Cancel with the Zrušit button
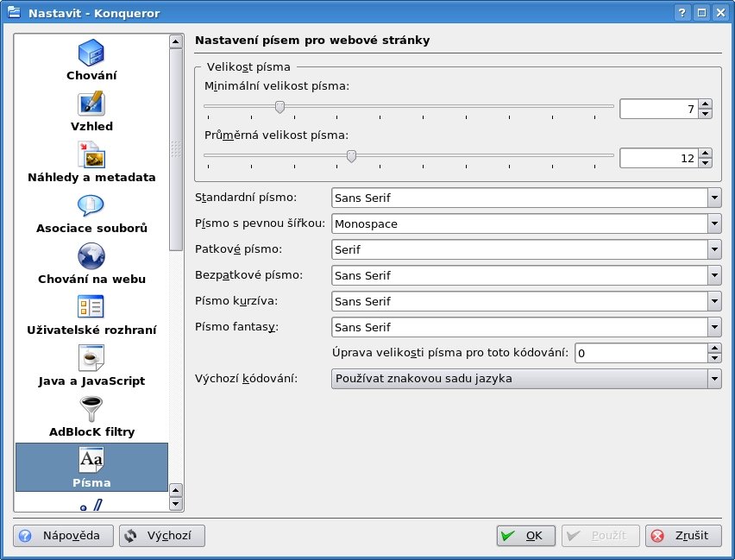735x560 pixels. 683,536
